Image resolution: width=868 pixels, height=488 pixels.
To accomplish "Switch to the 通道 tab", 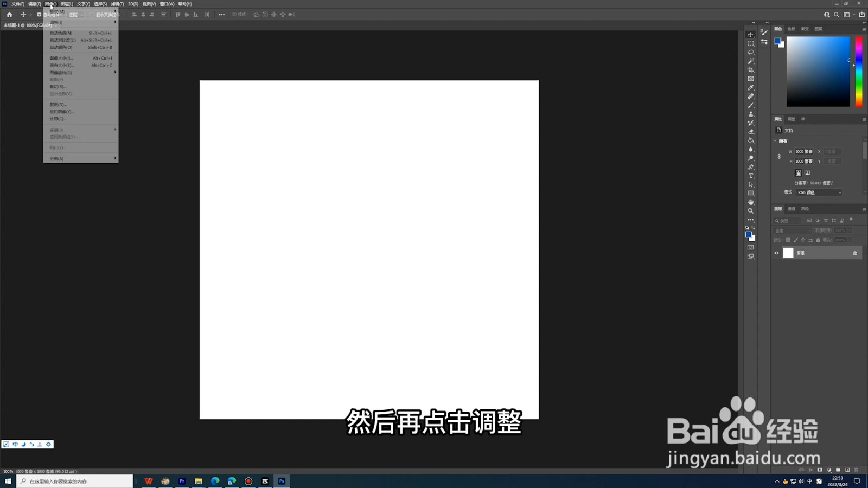I will point(792,209).
